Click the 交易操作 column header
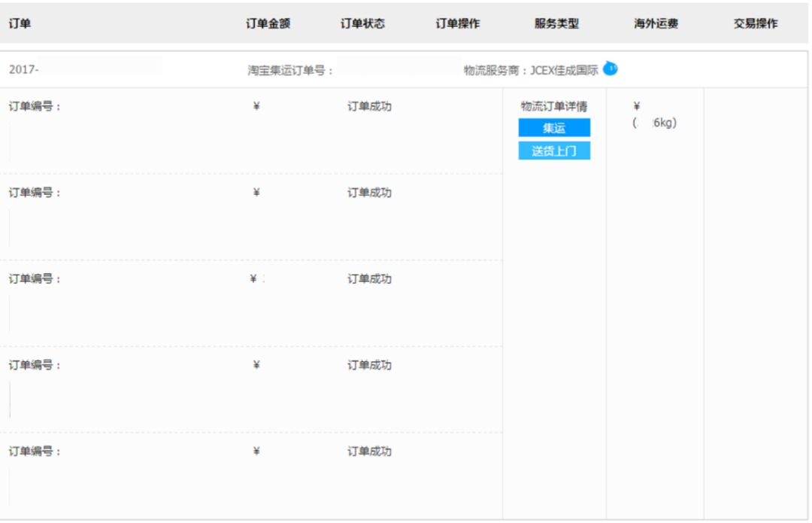 tap(756, 23)
